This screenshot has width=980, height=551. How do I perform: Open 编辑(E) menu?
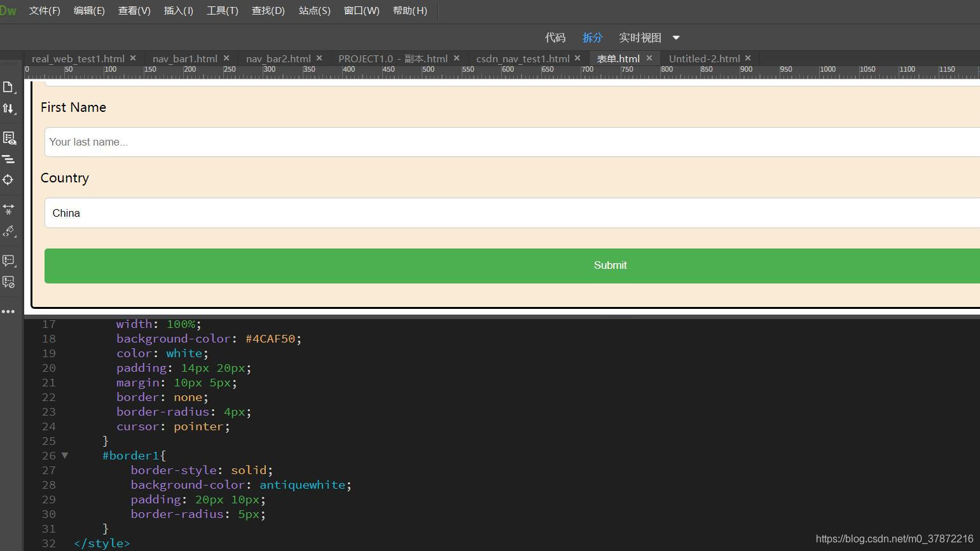(x=89, y=11)
